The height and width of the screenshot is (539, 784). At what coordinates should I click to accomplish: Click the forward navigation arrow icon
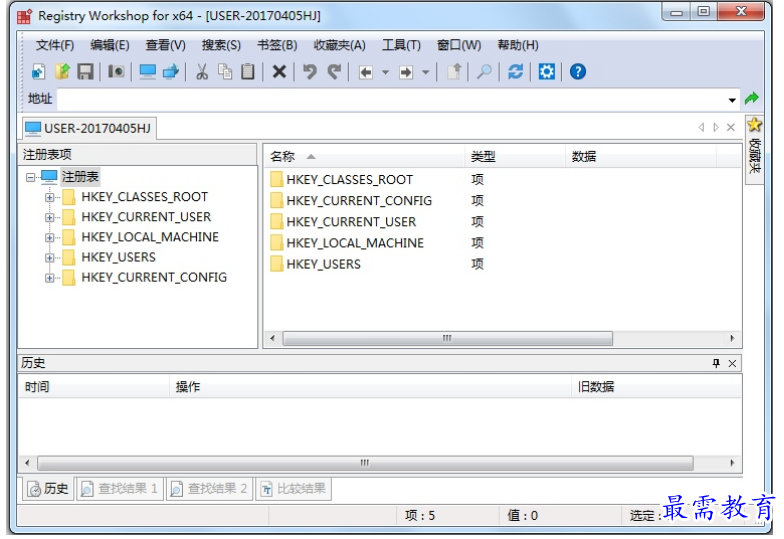click(406, 72)
